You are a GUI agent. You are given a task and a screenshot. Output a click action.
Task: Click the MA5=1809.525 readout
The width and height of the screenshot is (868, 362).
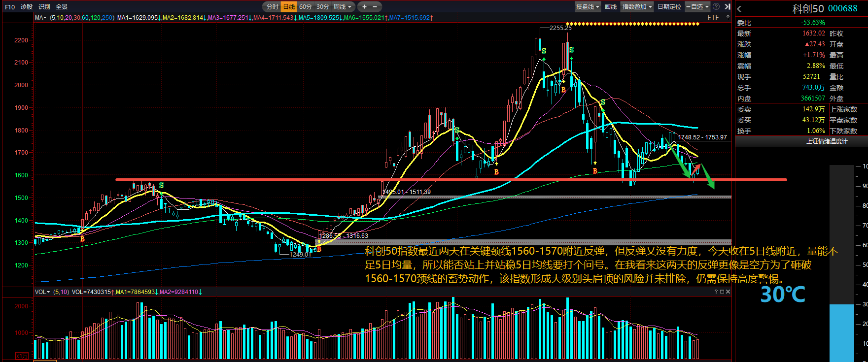pos(321,18)
